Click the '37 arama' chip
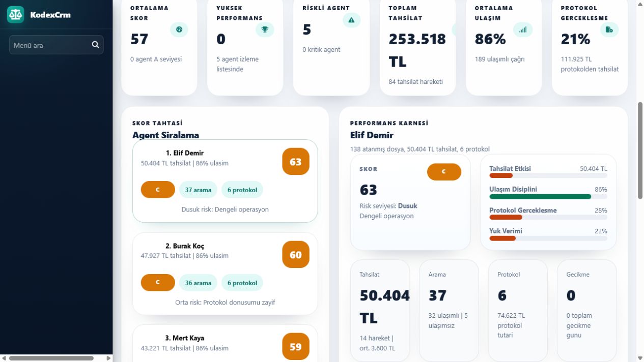The height and width of the screenshot is (362, 644). point(198,190)
